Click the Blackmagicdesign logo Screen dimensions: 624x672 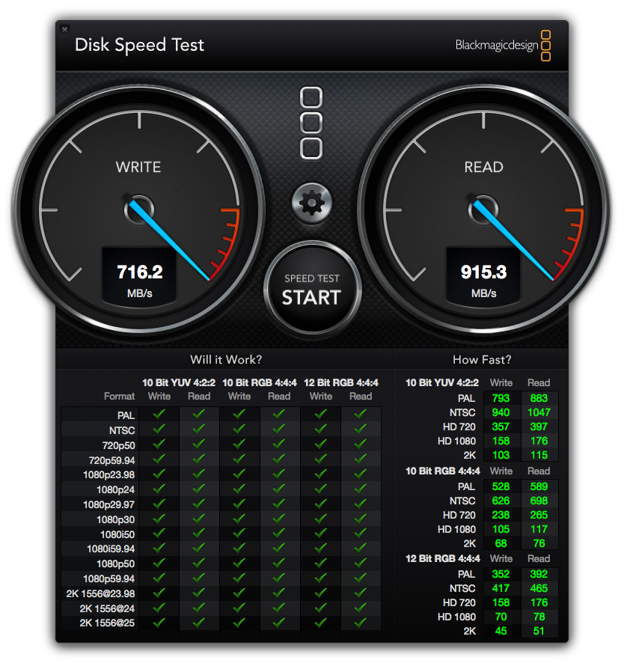503,46
